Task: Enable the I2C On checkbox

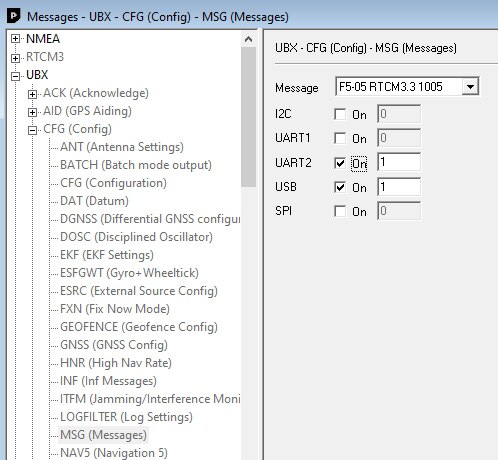Action: [x=340, y=114]
